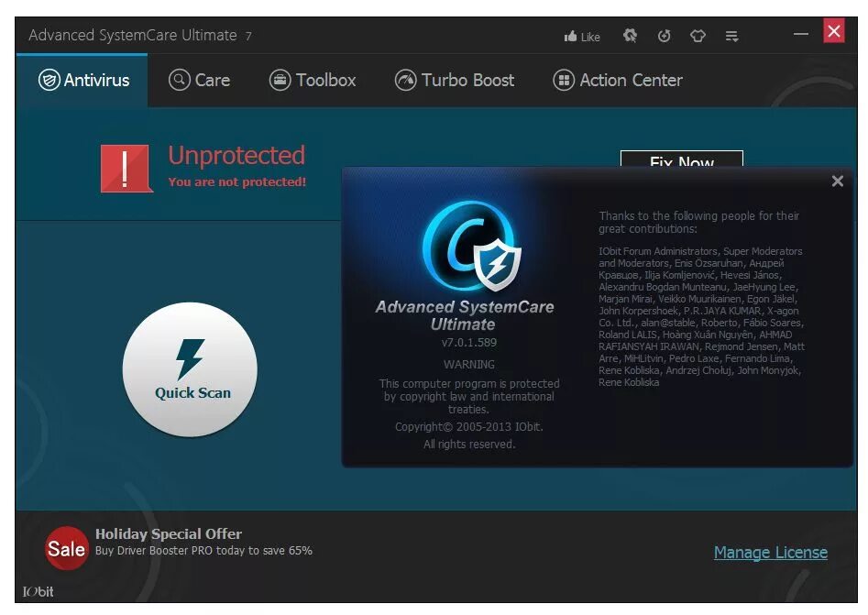Open the main menu lines icon
Screen dimensions: 868x615
(731, 37)
